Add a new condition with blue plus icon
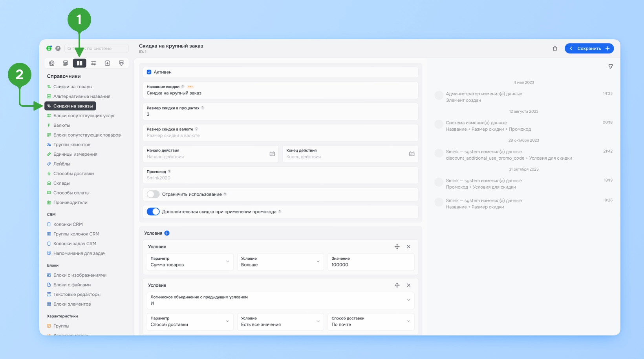Image resolution: width=644 pixels, height=359 pixels. pyautogui.click(x=167, y=233)
